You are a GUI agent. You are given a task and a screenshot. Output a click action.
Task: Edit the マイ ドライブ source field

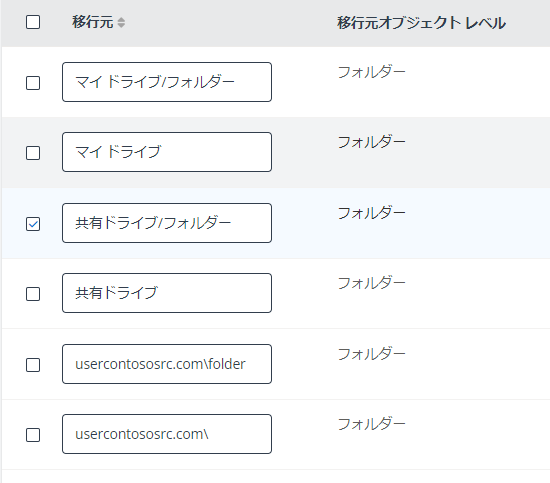[167, 152]
